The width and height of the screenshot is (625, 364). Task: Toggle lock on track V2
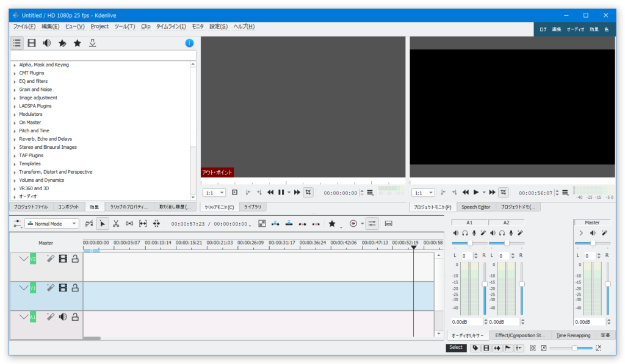coord(75,259)
